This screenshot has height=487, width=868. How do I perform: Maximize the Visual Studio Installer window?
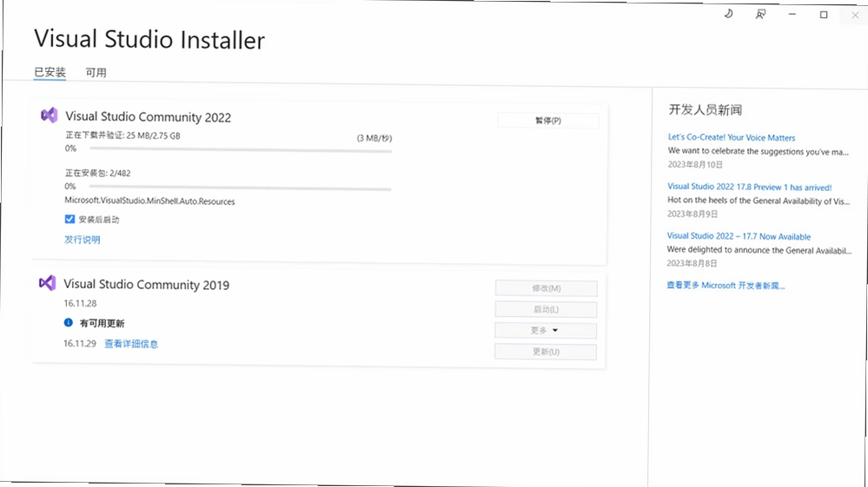click(824, 15)
